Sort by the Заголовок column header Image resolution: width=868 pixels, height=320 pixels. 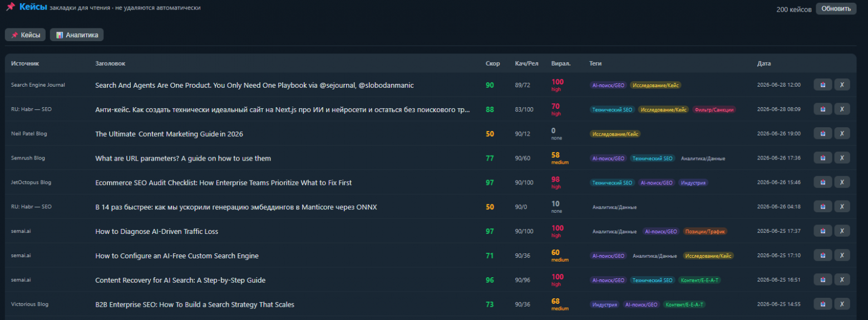pyautogui.click(x=110, y=64)
